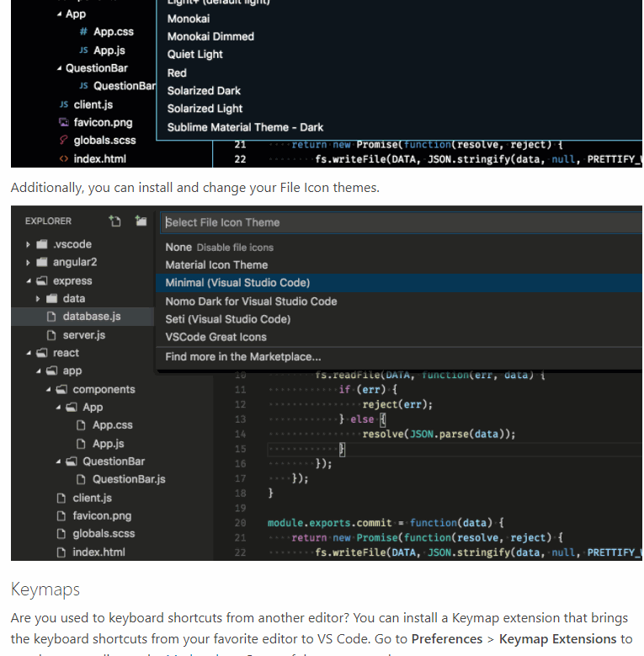Click the bold Preferences text

pyautogui.click(x=447, y=639)
